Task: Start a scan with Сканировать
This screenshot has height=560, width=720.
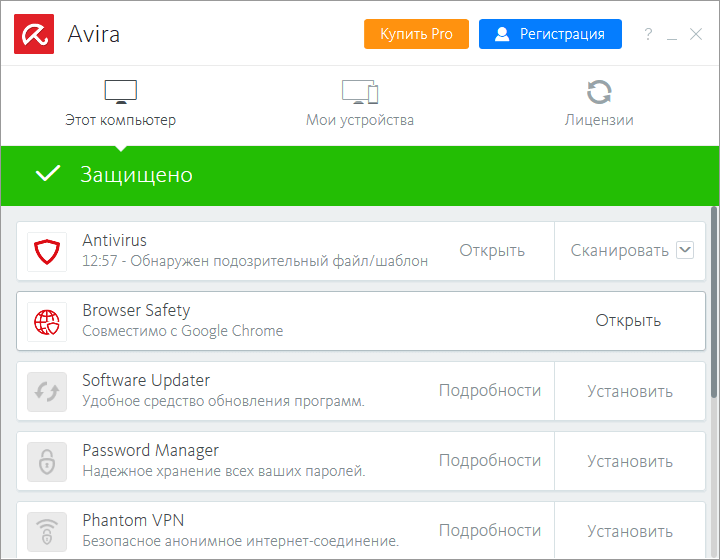Action: pyautogui.click(x=619, y=251)
